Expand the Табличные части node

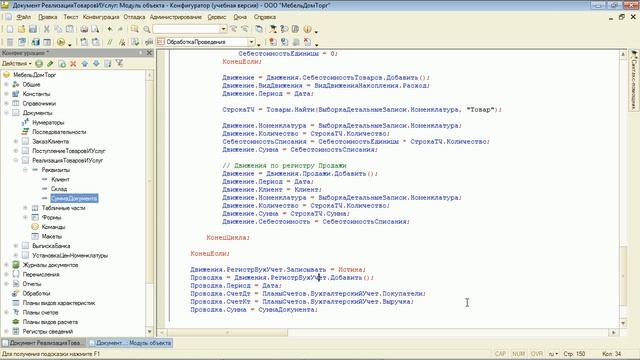tap(25, 208)
